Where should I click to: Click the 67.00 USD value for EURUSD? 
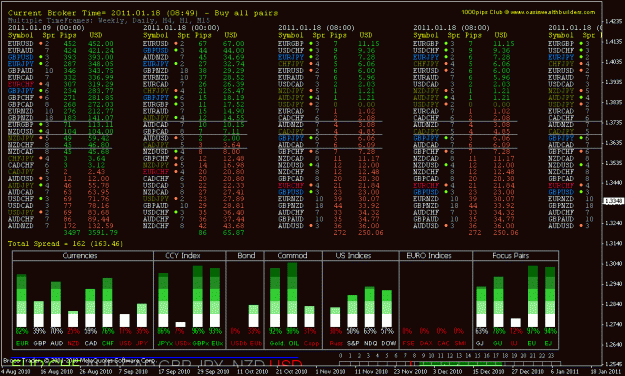(x=234, y=43)
